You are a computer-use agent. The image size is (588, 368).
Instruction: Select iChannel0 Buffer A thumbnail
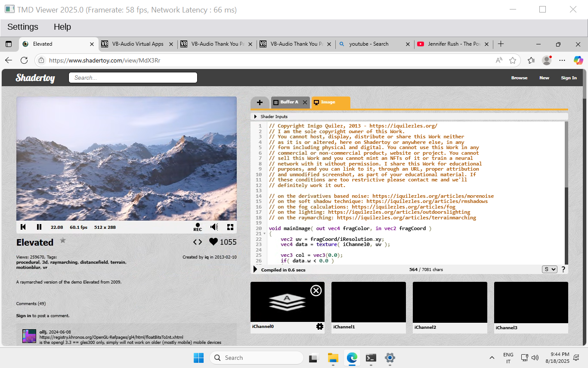pos(288,302)
